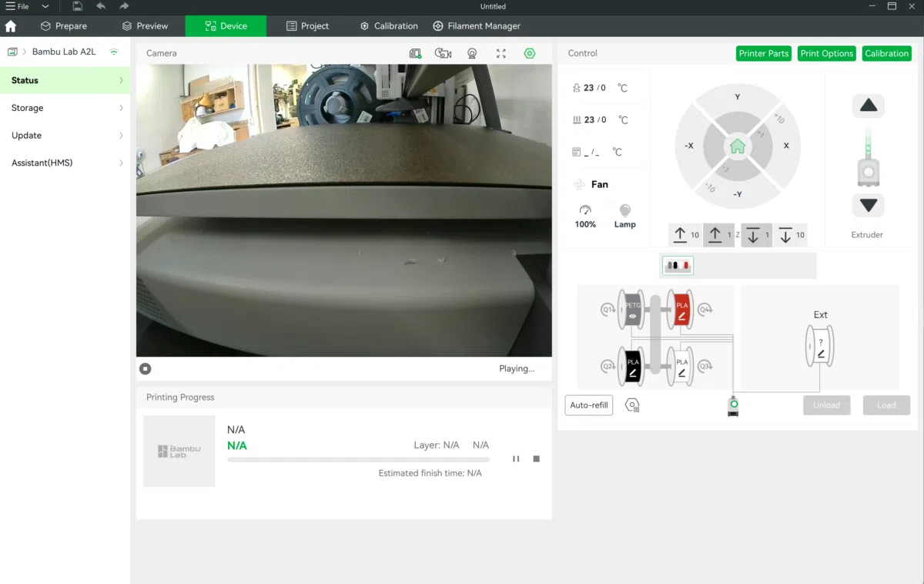Open the Fan control

(591, 185)
